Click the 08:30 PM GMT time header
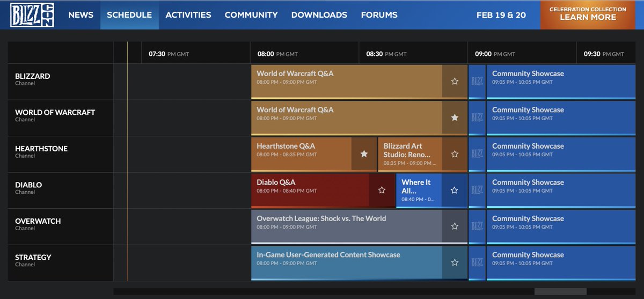The image size is (644, 299). (386, 54)
